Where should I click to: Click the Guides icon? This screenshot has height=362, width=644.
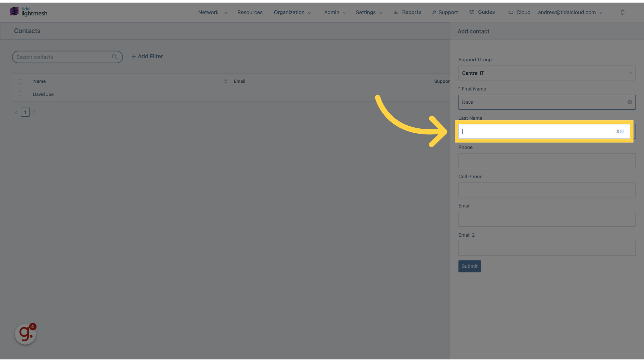(x=472, y=12)
